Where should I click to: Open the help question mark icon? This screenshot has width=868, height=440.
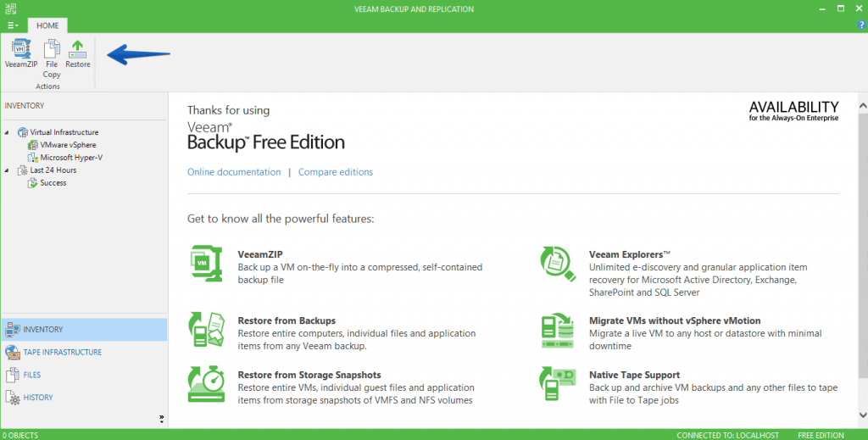coord(860,25)
